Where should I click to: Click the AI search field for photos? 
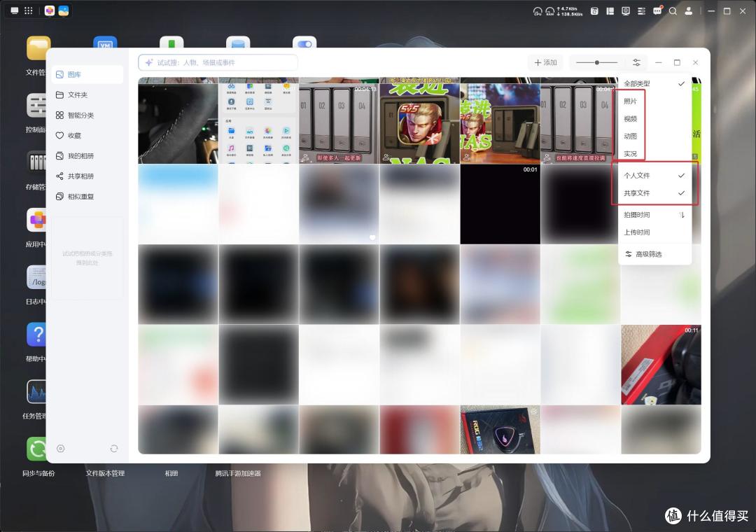pyautogui.click(x=218, y=63)
